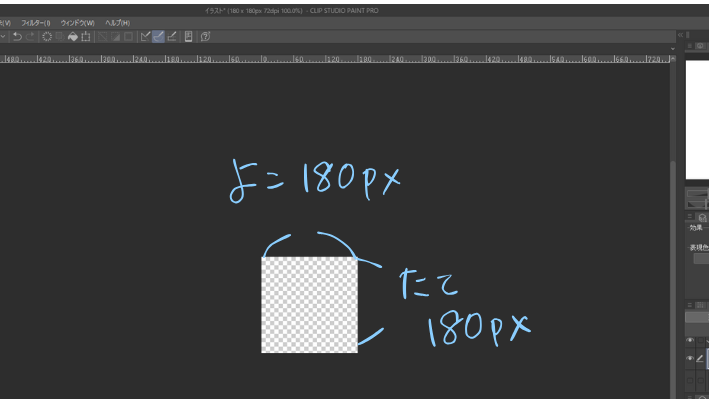Image resolution: width=709 pixels, height=399 pixels.
Task: Hide the pen-marked layer via eye icon
Action: 690,358
